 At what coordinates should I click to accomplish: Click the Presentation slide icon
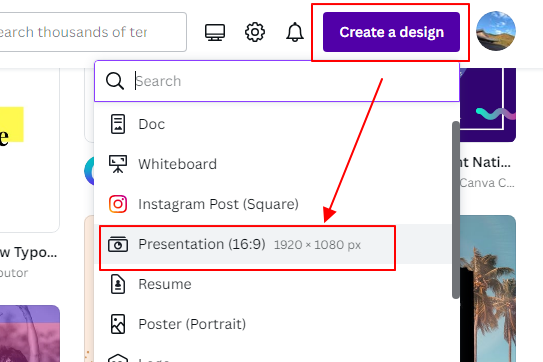tap(118, 244)
